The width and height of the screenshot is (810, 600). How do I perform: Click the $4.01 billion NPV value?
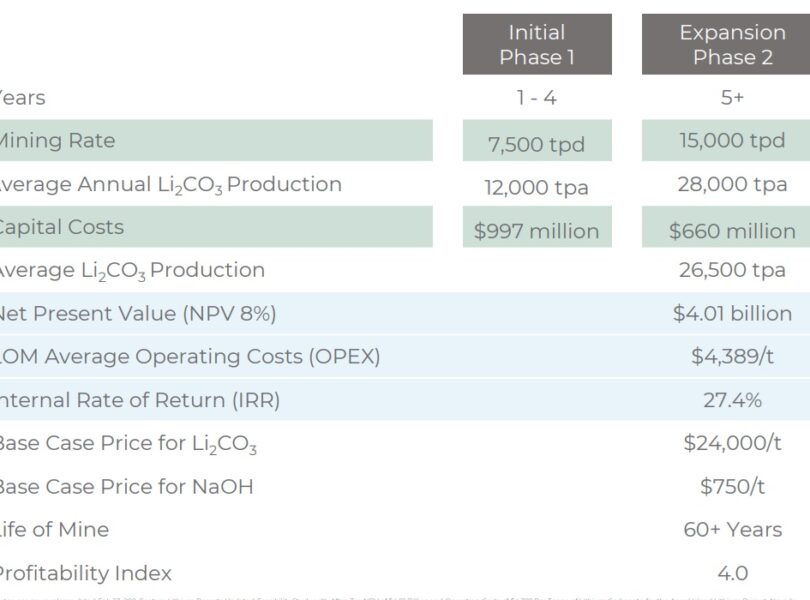(x=732, y=314)
